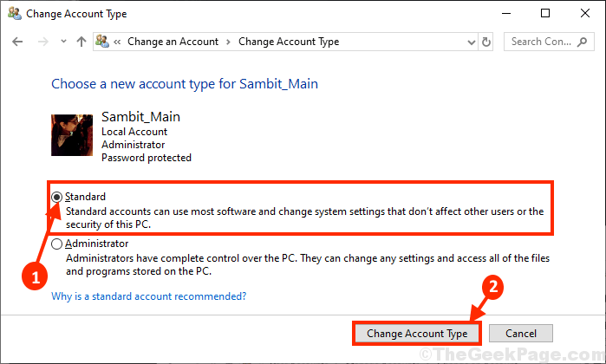Screen dimensions: 606x364
Task: Click the User Accounts icon in address bar
Action: [102, 41]
